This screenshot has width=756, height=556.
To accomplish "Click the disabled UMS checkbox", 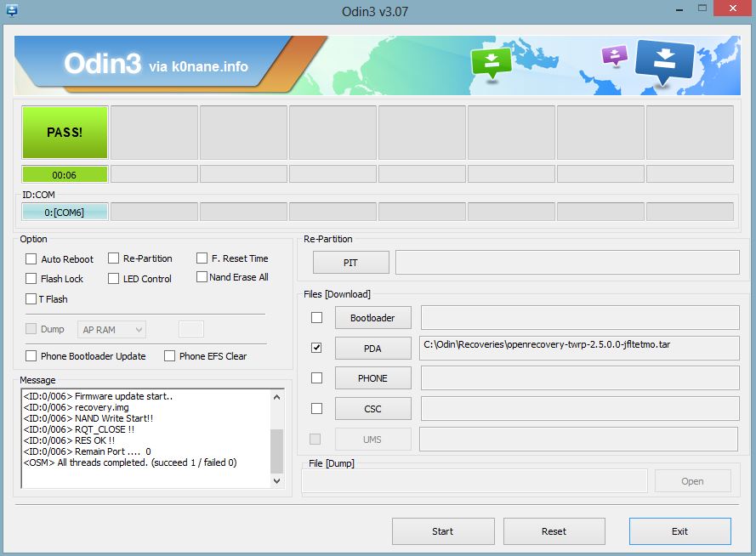I will pyautogui.click(x=315, y=439).
